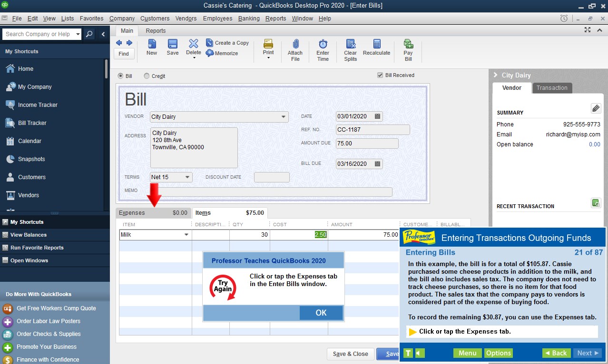Image resolution: width=608 pixels, height=364 pixels.
Task: Toggle the Bill Received checkbox
Action: [380, 75]
